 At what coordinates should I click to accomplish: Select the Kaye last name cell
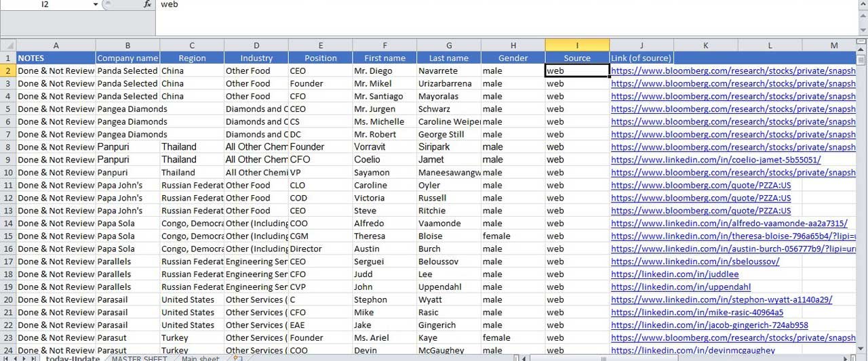click(x=449, y=338)
